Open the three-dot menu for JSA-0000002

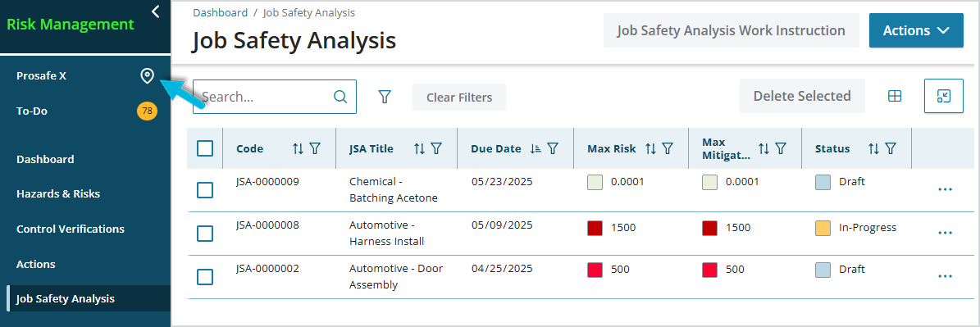[x=945, y=276]
